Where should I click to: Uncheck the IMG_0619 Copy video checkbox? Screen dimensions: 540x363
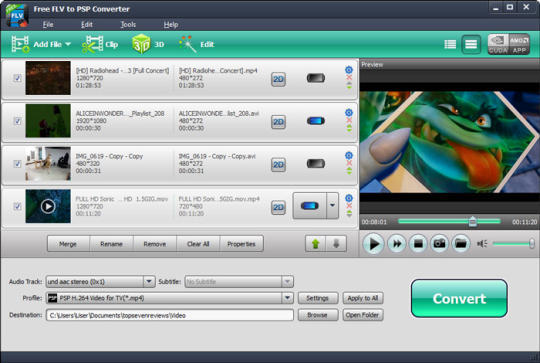coord(17,164)
